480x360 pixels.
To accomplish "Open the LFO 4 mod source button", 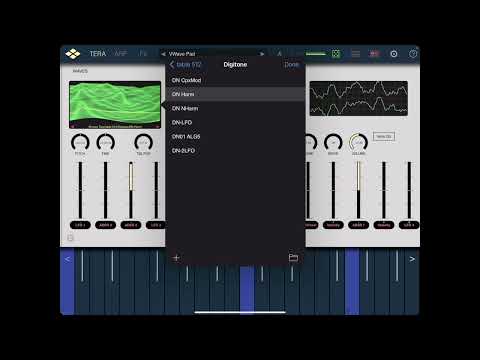I will [409, 225].
